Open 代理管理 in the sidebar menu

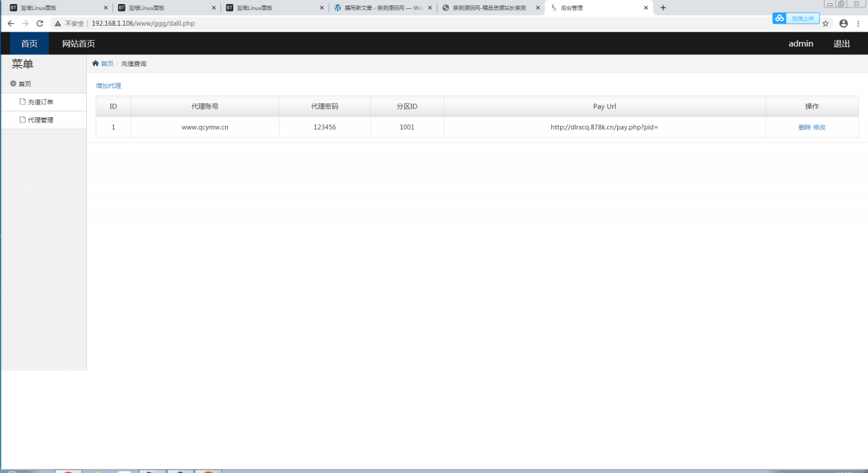coord(41,120)
